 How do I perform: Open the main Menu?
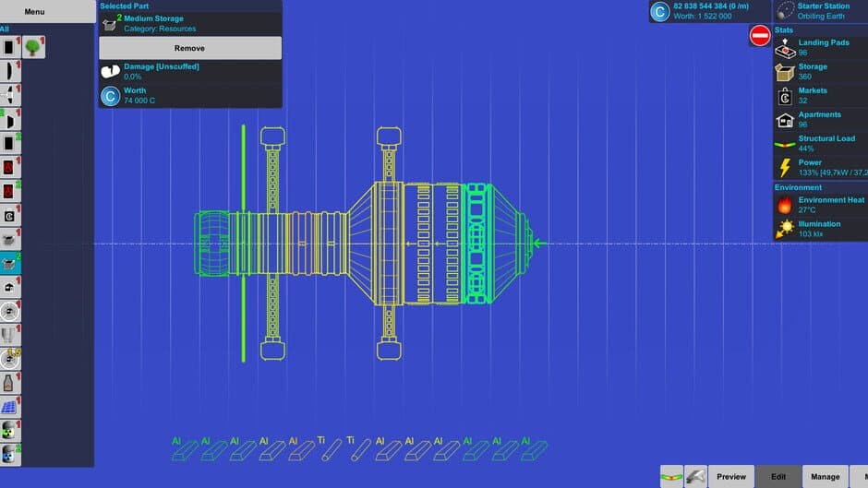click(34, 12)
